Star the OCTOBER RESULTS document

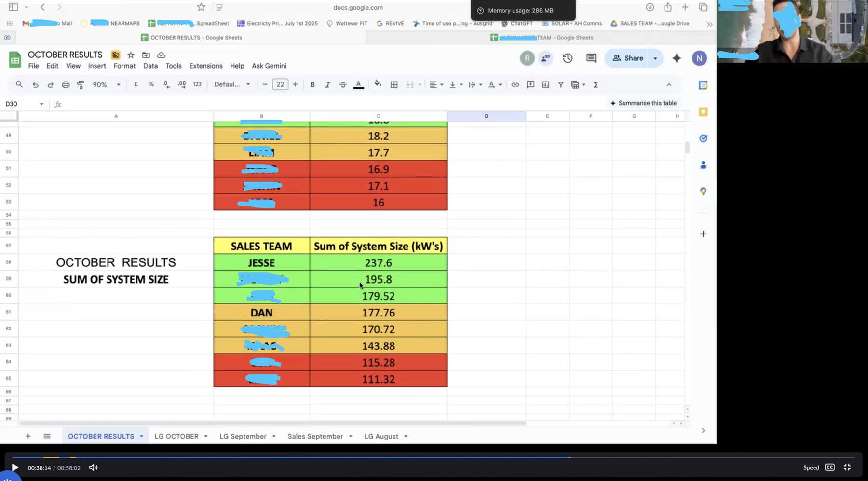(x=131, y=55)
